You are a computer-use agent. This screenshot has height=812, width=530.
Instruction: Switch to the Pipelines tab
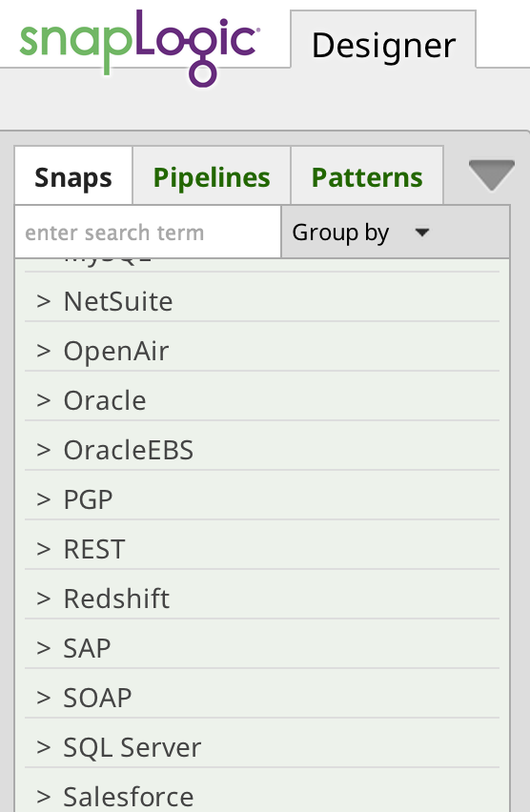pyautogui.click(x=212, y=177)
